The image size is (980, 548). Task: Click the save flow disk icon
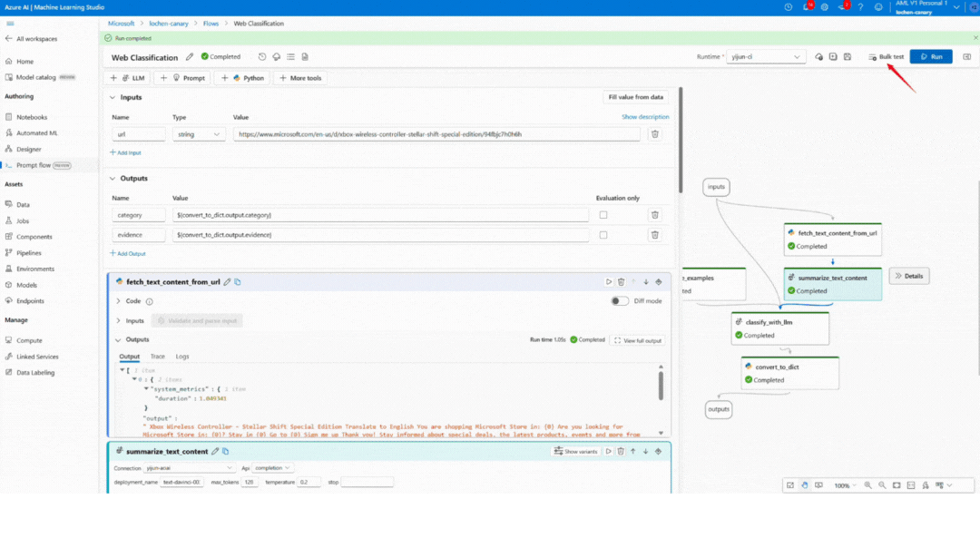click(x=848, y=57)
